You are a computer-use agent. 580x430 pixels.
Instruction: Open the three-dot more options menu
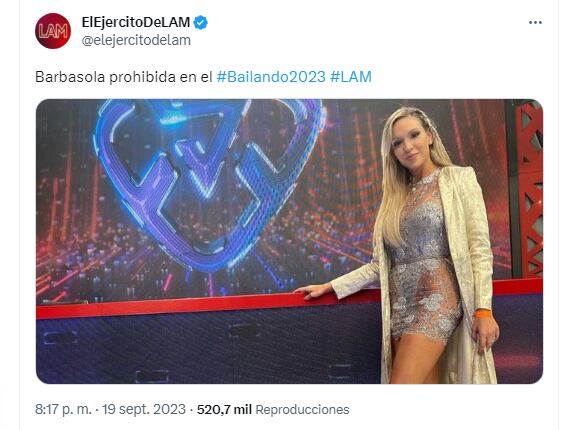click(535, 23)
